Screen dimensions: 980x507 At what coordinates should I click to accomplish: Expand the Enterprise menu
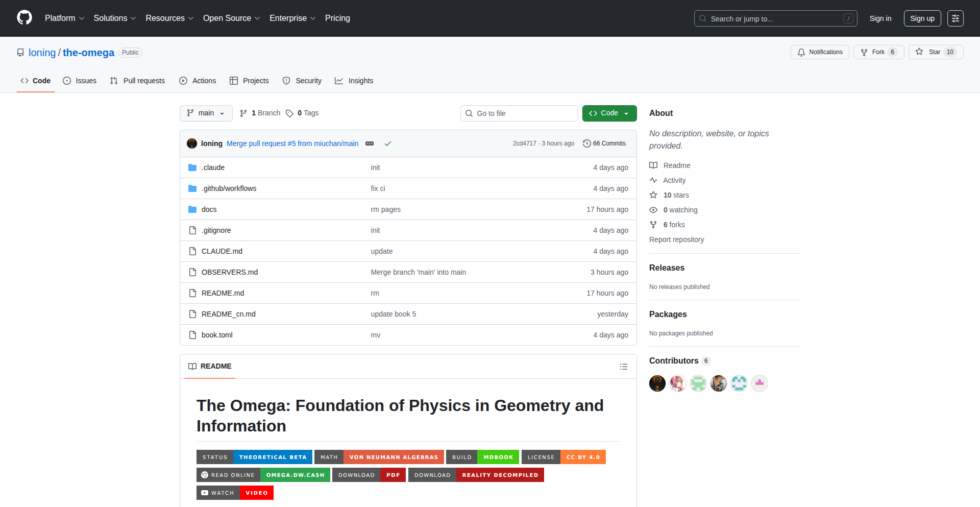(x=292, y=18)
